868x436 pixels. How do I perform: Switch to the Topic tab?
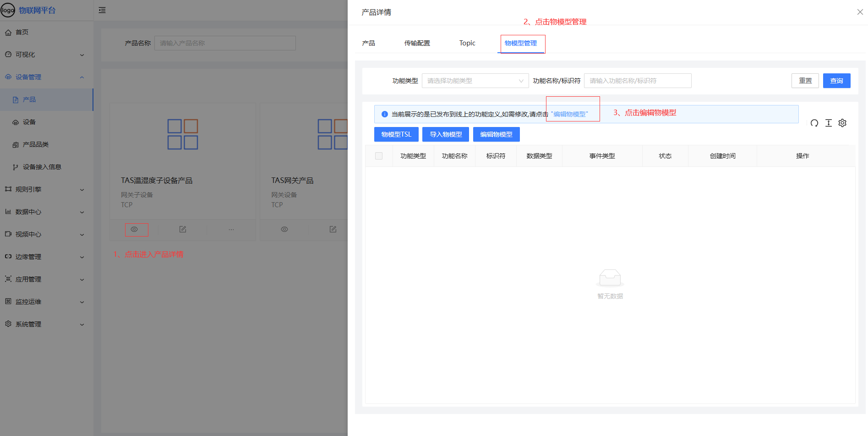click(x=467, y=43)
